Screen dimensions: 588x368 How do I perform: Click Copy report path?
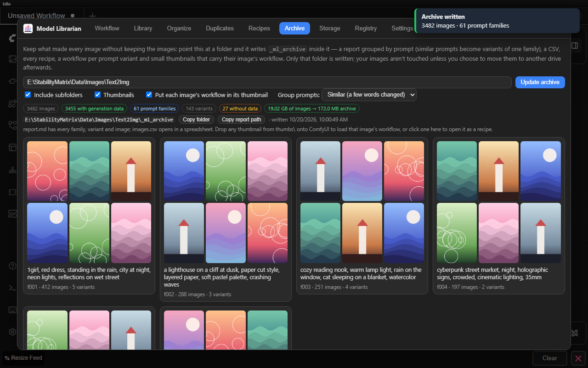(241, 120)
